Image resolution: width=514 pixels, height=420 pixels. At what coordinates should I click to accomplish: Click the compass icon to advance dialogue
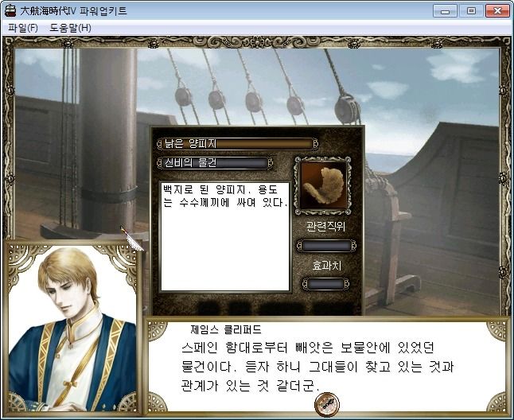click(327, 403)
